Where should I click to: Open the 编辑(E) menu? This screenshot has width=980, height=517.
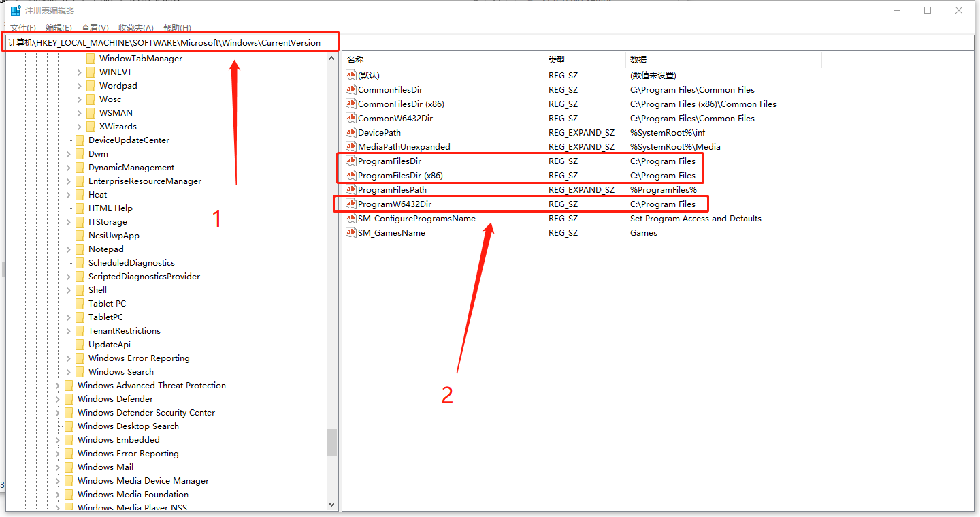coord(59,28)
